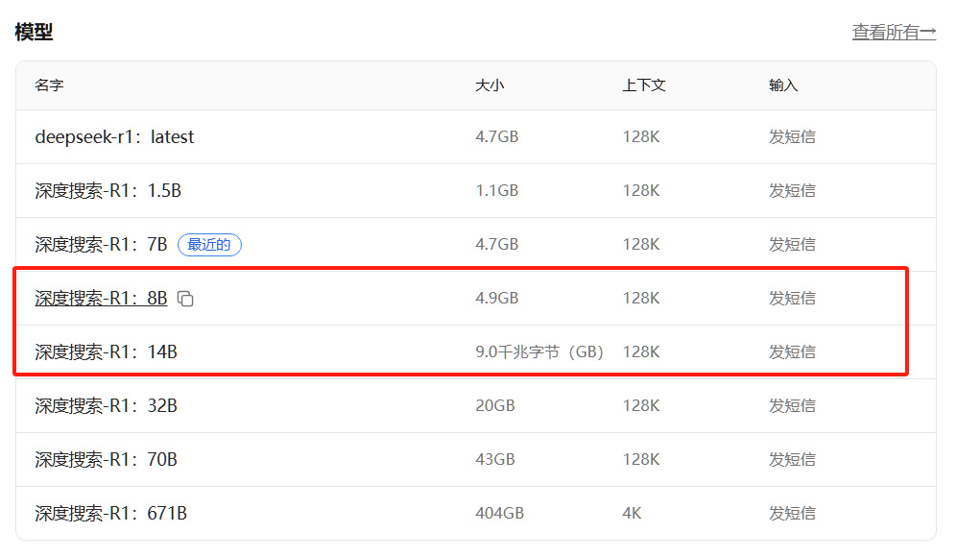
Task: Click the 模型 section heading
Action: [34, 32]
